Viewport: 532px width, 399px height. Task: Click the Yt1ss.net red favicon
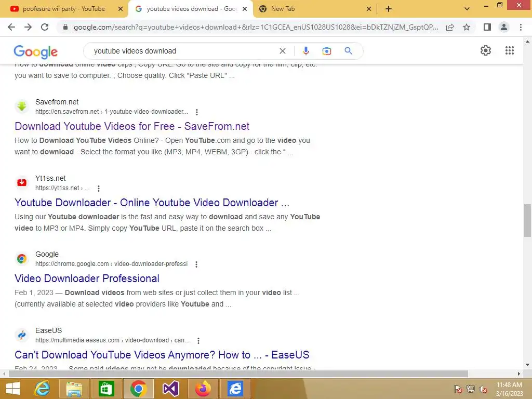coord(22,183)
